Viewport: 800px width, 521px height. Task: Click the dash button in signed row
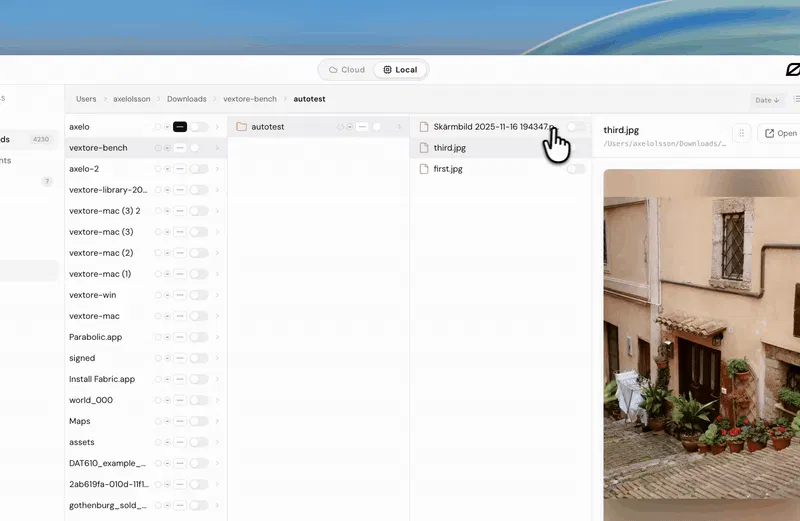point(180,358)
